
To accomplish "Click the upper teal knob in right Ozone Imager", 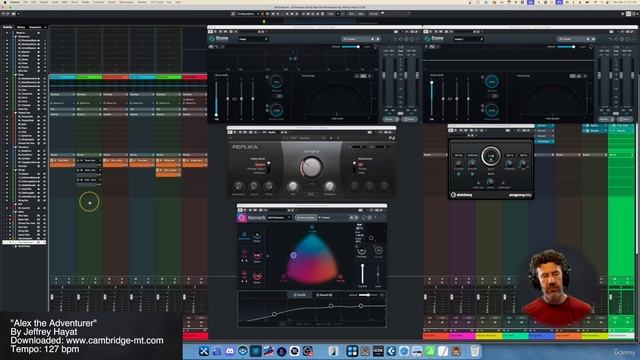I will 492,82.
